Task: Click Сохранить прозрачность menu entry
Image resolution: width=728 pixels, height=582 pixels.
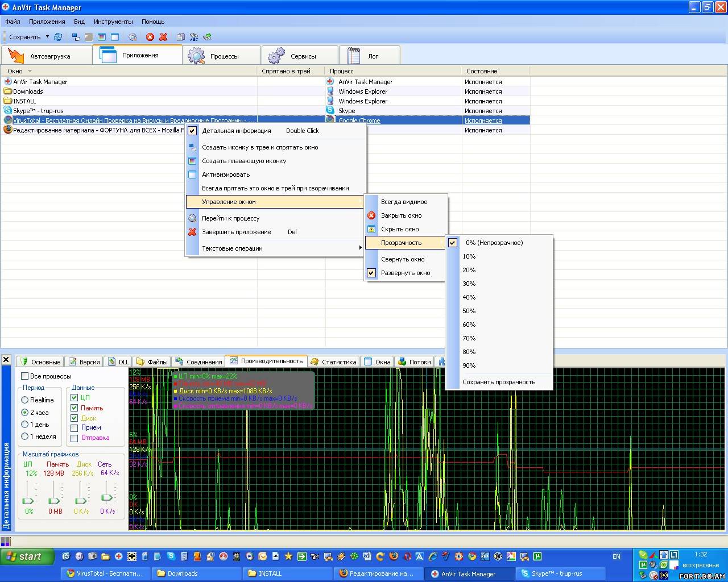Action: coord(499,382)
